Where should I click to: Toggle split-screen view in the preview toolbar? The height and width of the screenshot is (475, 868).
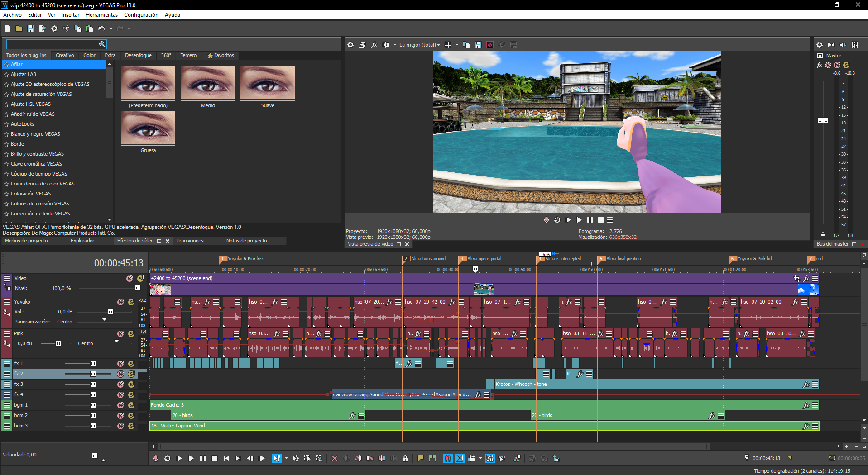click(386, 45)
